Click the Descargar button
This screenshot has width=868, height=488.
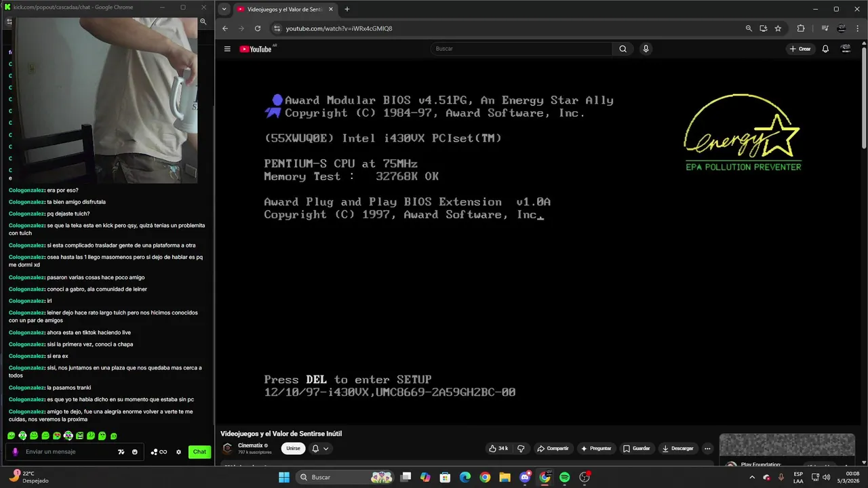click(x=678, y=449)
